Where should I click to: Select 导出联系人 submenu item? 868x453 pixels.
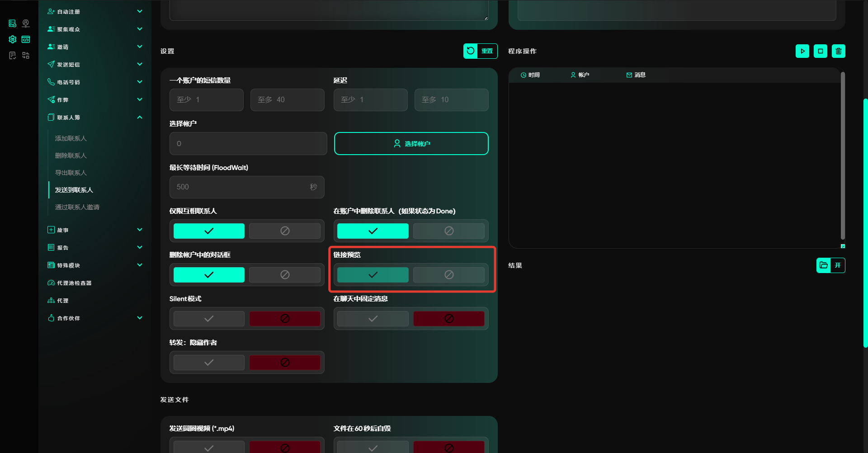point(71,173)
